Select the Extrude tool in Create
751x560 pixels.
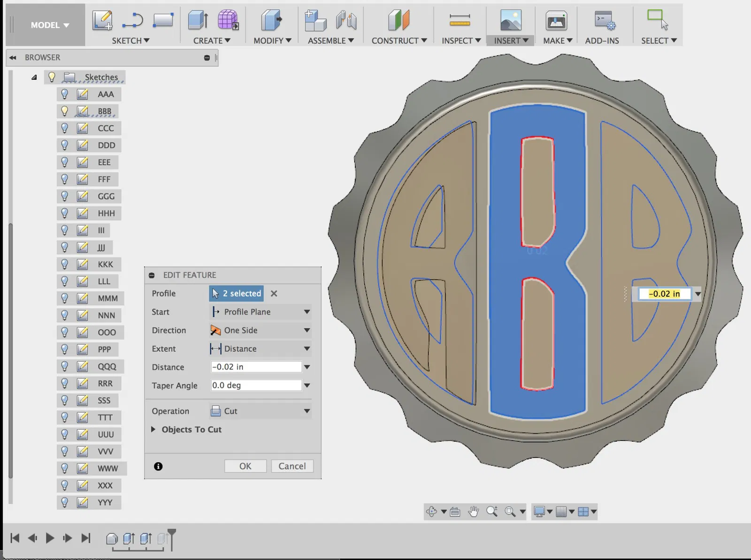(x=198, y=20)
